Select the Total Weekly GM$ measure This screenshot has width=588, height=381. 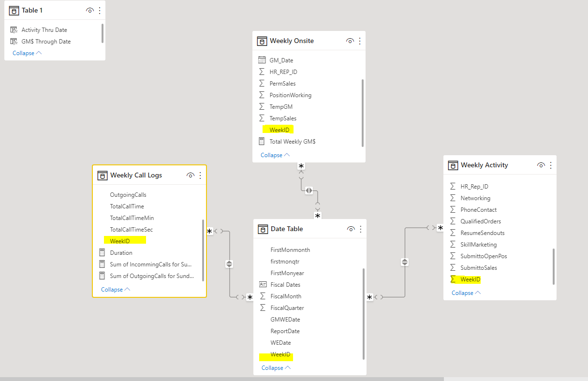click(293, 142)
